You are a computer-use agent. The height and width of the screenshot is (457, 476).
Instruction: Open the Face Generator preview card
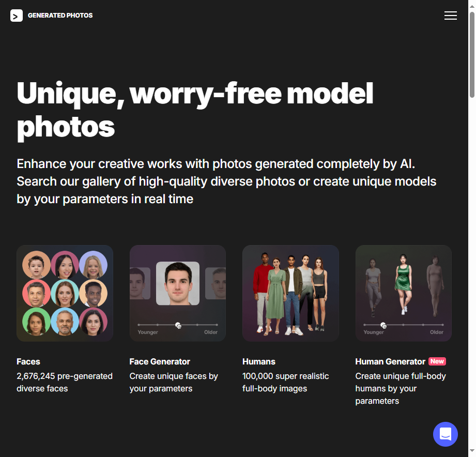pos(178,293)
